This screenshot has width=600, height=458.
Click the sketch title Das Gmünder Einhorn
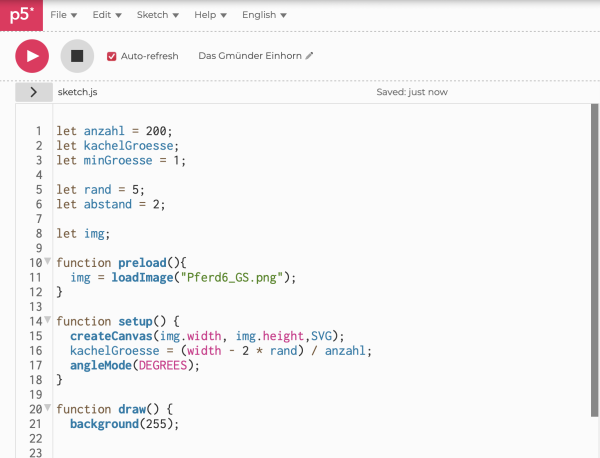[251, 56]
